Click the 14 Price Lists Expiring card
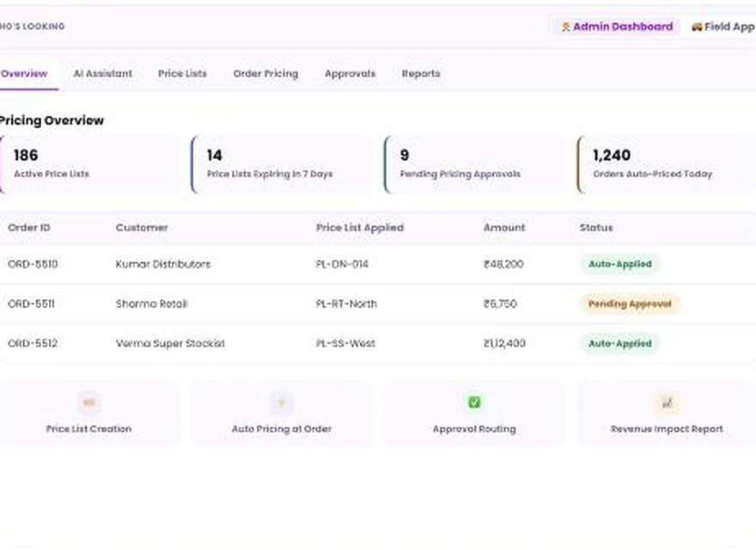Screen dimensions: 756x550 (282, 164)
